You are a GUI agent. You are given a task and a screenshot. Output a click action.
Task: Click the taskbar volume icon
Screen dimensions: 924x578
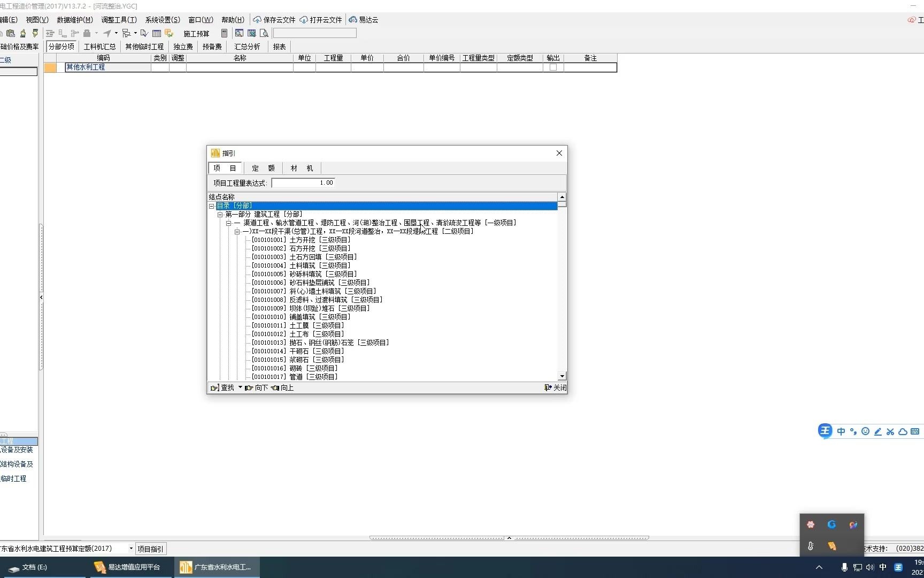click(x=870, y=567)
